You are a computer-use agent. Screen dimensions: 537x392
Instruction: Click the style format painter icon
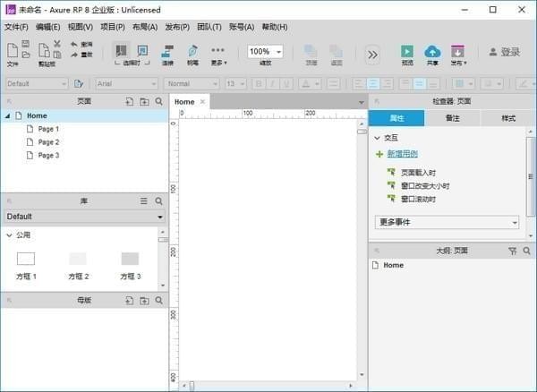(x=79, y=84)
